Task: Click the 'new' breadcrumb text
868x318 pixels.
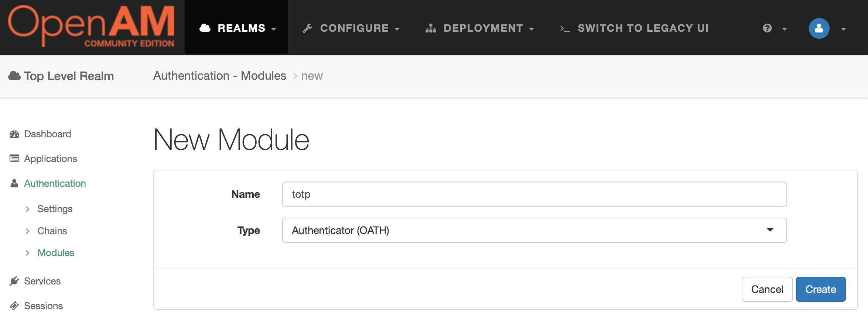Action: coord(312,76)
